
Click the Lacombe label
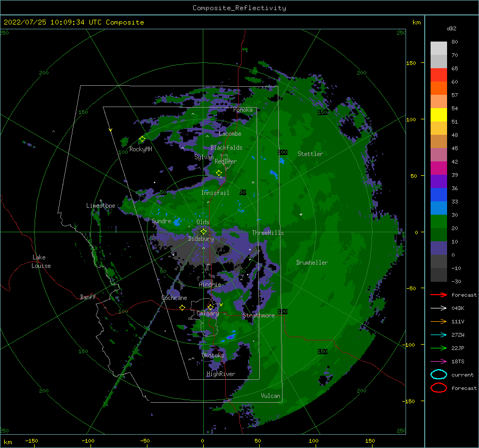point(230,134)
